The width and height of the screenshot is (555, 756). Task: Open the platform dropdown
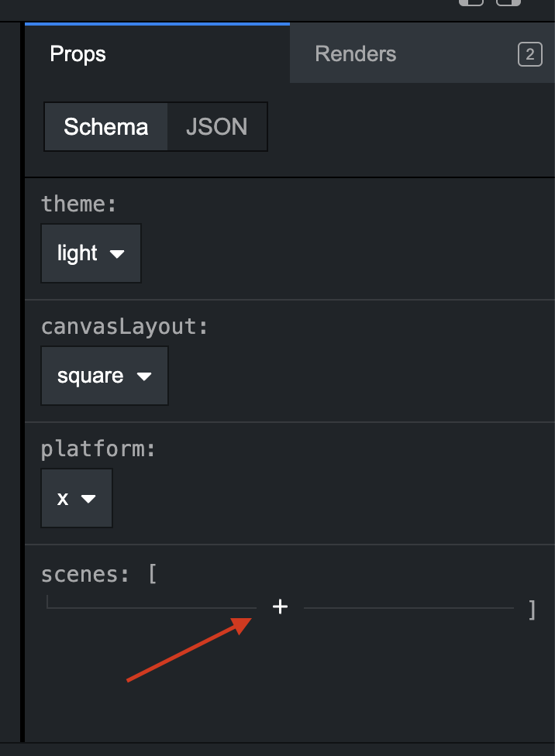(77, 498)
